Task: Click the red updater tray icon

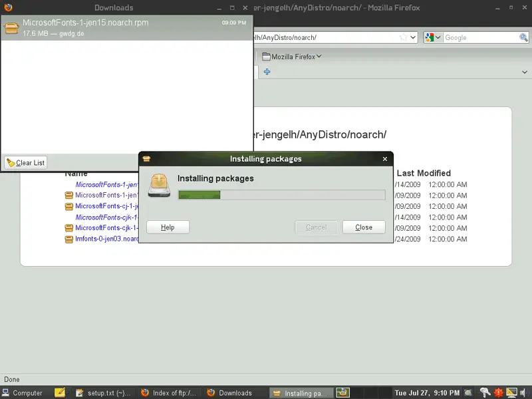Action: click(498, 392)
